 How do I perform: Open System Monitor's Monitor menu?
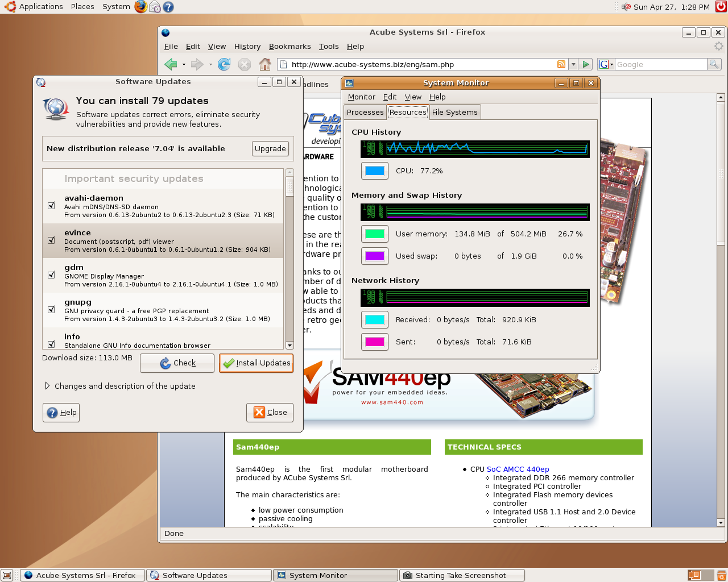[362, 97]
